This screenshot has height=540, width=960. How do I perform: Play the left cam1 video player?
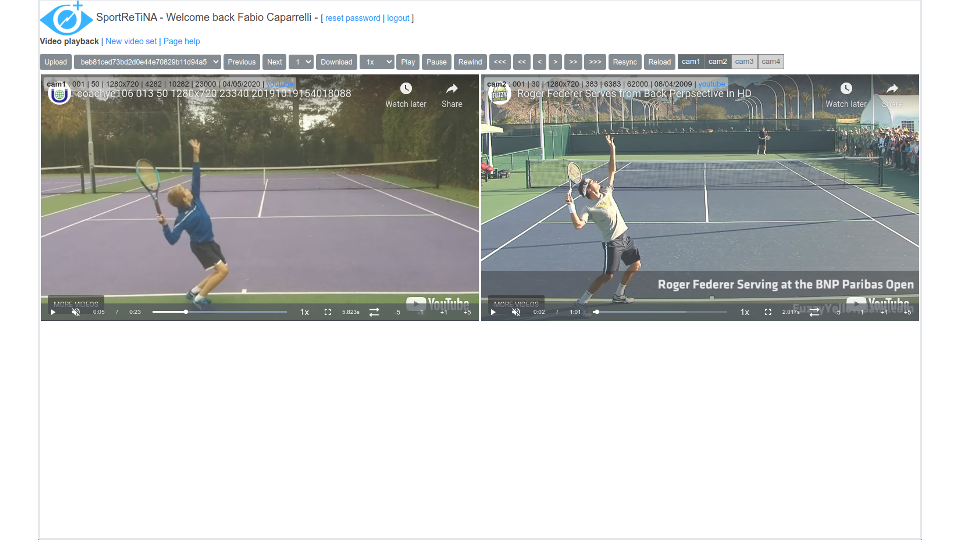(x=53, y=312)
